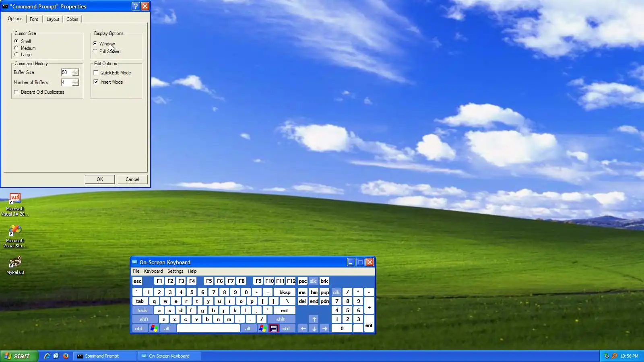Decrease Buffer Size with down spinner
This screenshot has height=362, width=644.
point(75,74)
